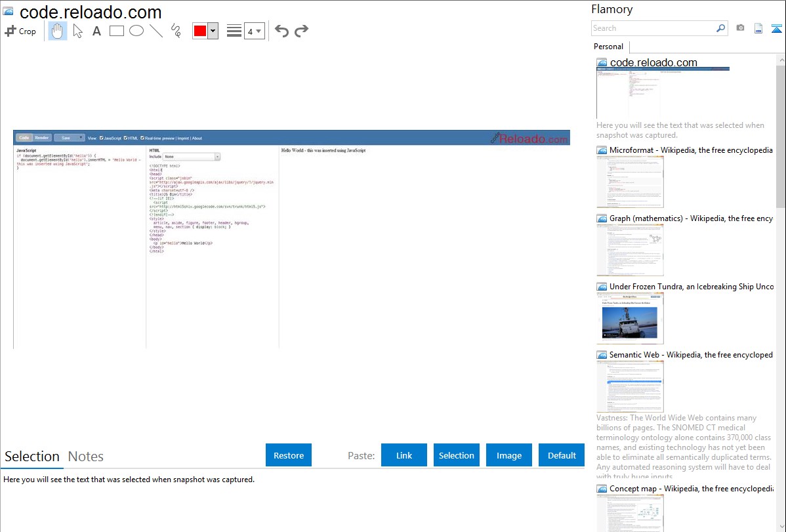Click the icon beside sidebar code.reloado.com title
Image resolution: width=786 pixels, height=532 pixels.
[602, 63]
